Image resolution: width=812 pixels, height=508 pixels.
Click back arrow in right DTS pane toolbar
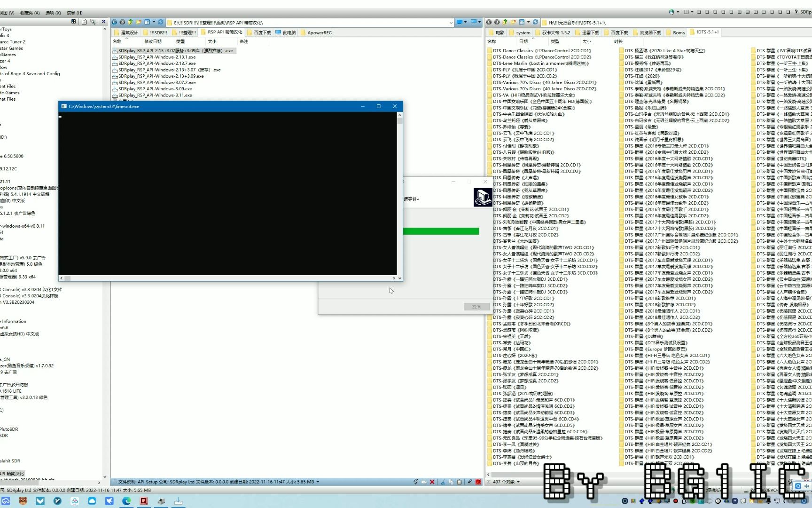[x=489, y=22]
